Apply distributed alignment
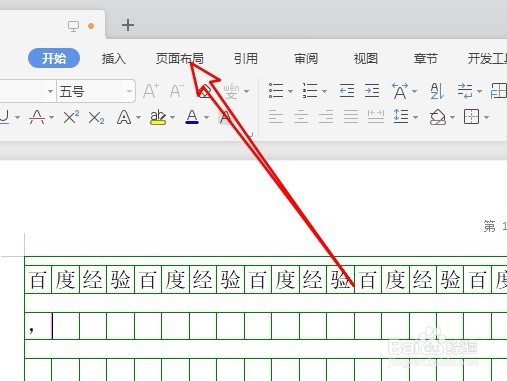The width and height of the screenshot is (507, 381). 376,117
